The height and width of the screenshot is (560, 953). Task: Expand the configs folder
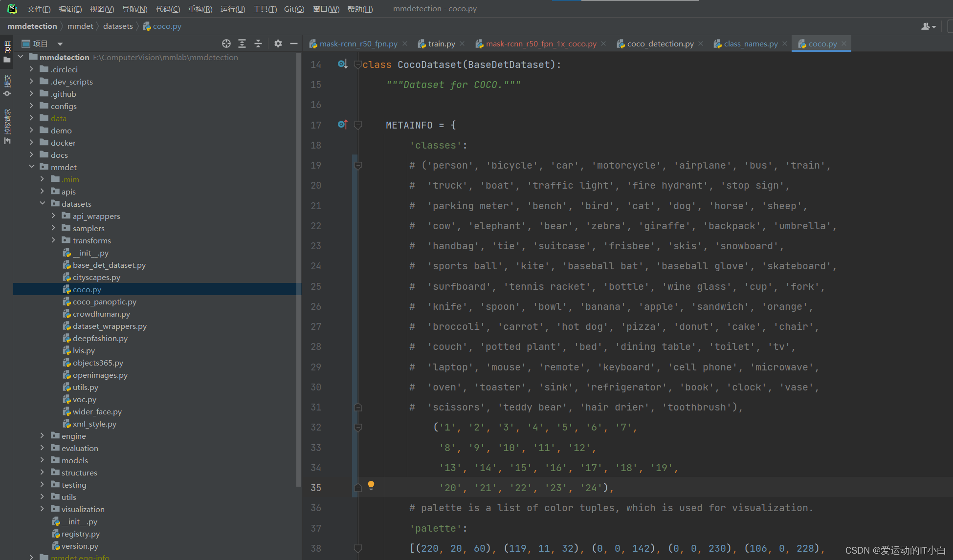pyautogui.click(x=31, y=106)
